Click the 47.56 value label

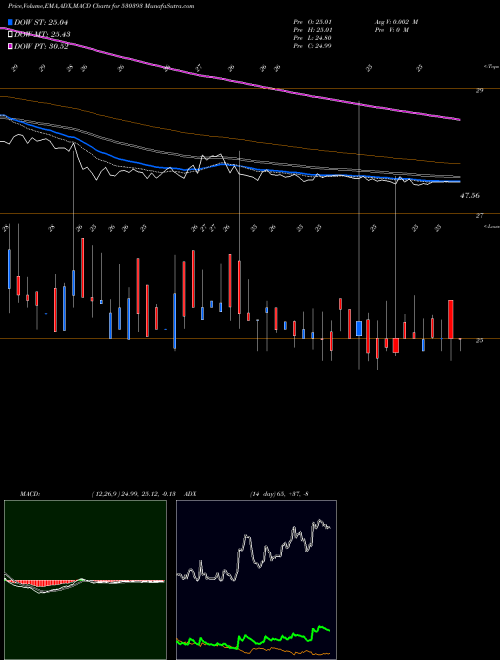(470, 196)
